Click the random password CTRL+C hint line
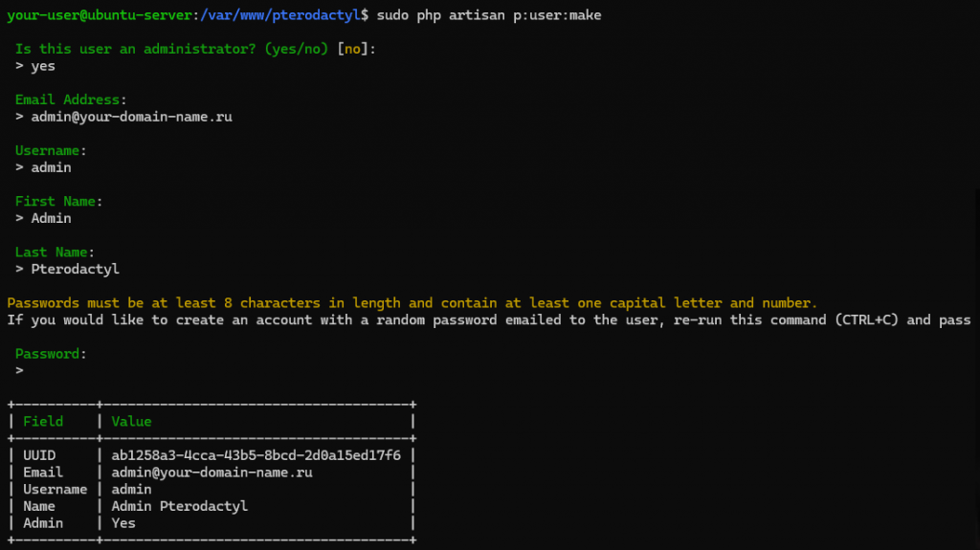The height and width of the screenshot is (550, 980). point(488,319)
